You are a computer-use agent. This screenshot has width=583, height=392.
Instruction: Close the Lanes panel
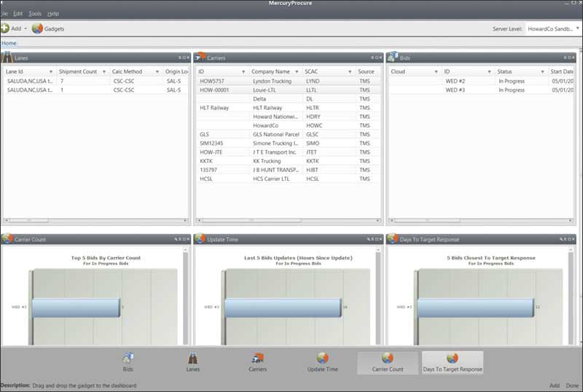(188, 58)
